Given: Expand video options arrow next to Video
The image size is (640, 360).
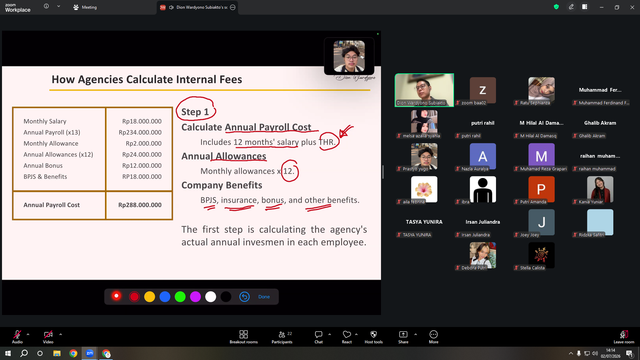Looking at the screenshot, I should 60,334.
